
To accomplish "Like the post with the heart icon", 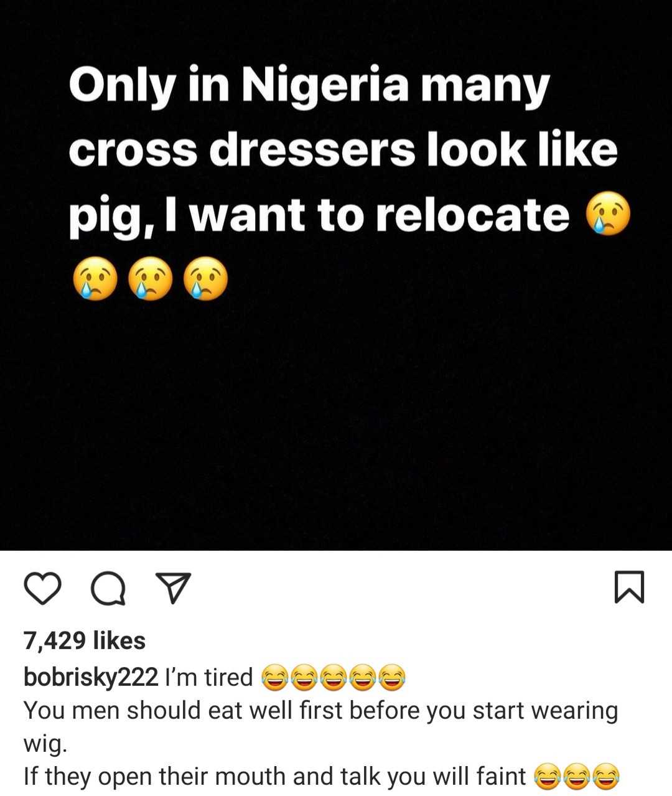I will click(42, 588).
